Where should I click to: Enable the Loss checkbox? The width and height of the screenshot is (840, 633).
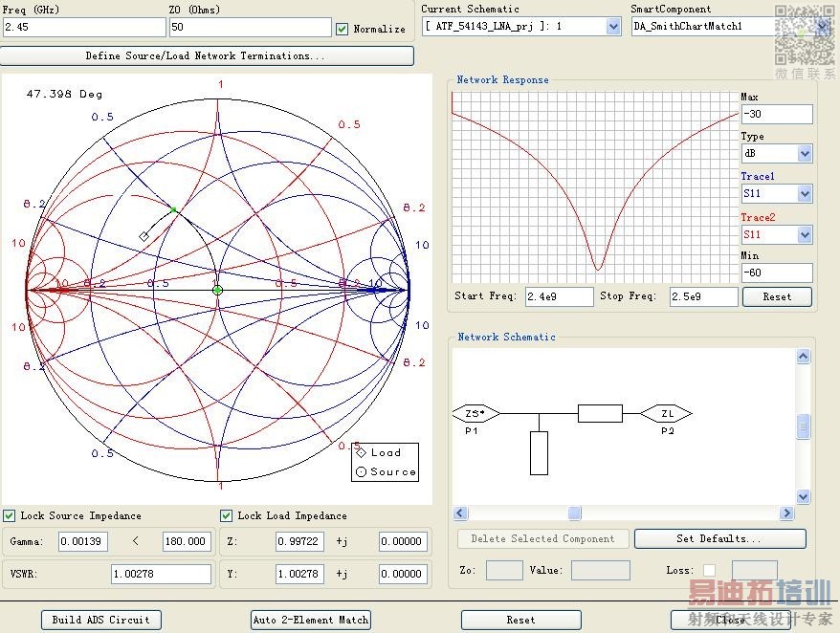709,570
